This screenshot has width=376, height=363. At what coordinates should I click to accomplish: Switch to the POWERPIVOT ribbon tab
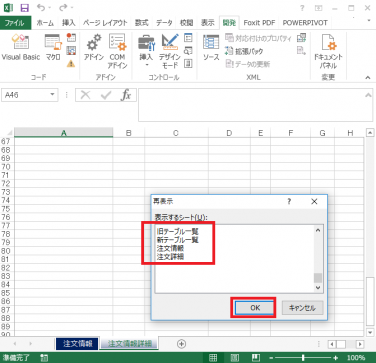(x=305, y=23)
